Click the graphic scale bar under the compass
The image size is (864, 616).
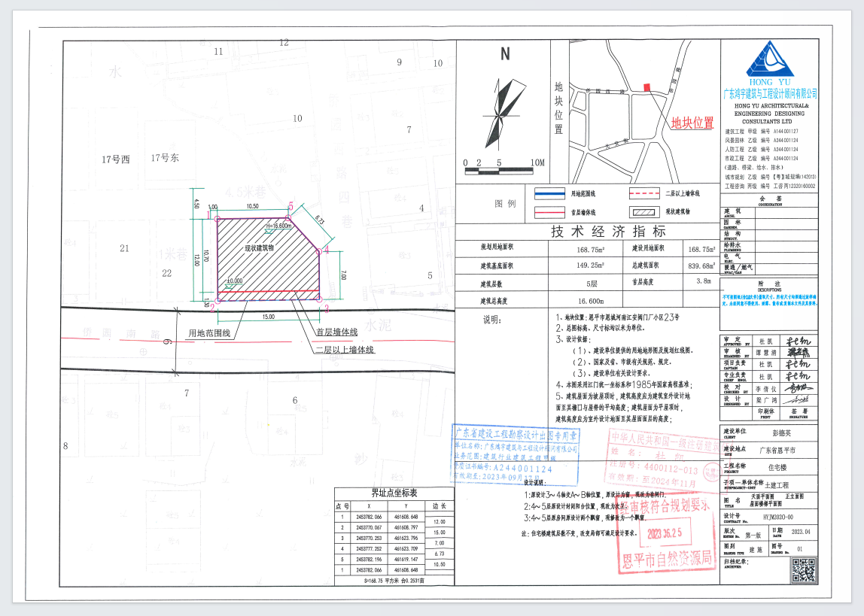[500, 171]
